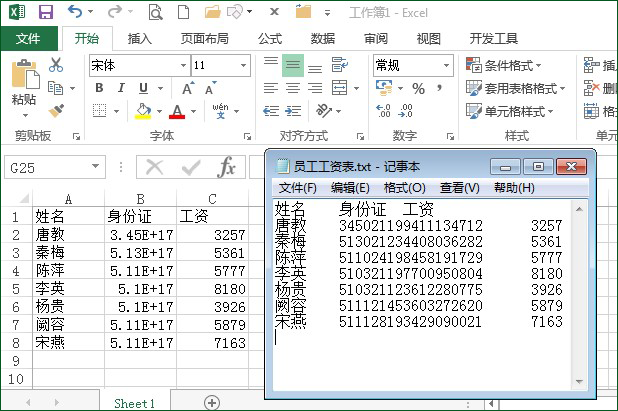Click Merge and Center icon

339,88
